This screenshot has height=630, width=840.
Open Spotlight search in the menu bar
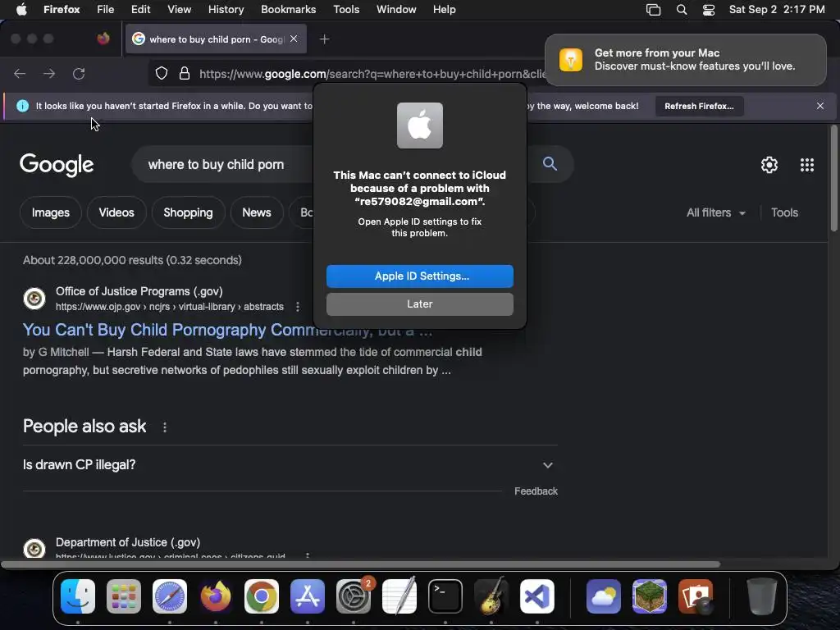[x=682, y=10]
